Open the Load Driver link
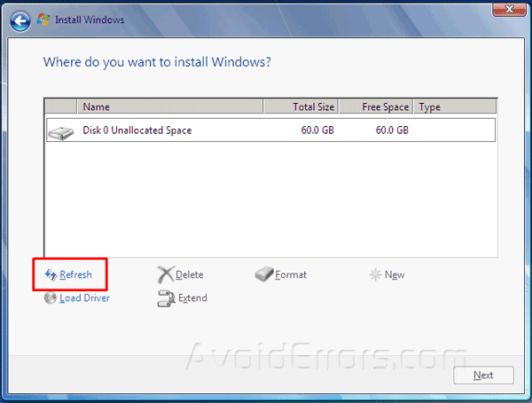Image resolution: width=532 pixels, height=403 pixels. click(x=84, y=298)
